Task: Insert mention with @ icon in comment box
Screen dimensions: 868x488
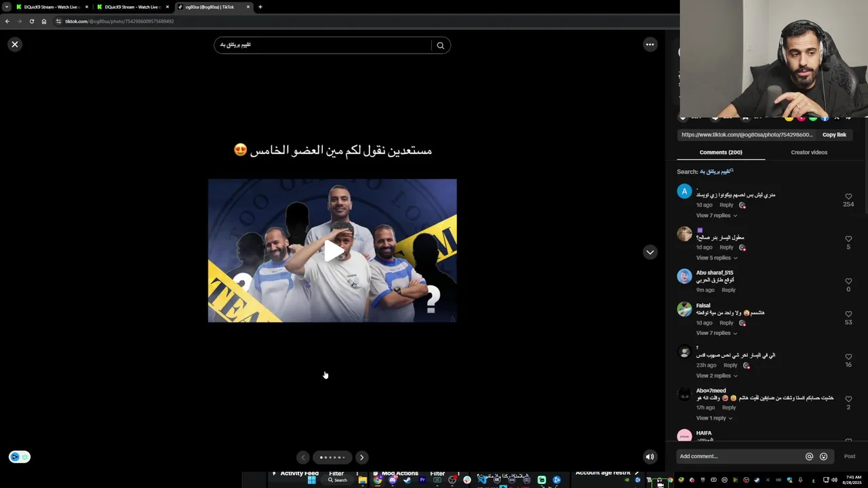Action: point(809,456)
